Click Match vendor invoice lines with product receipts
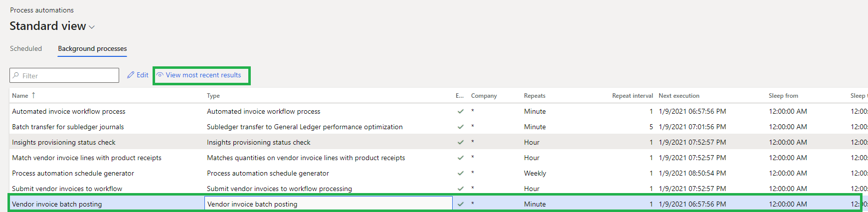Screen dimensions: 868x212 point(87,158)
